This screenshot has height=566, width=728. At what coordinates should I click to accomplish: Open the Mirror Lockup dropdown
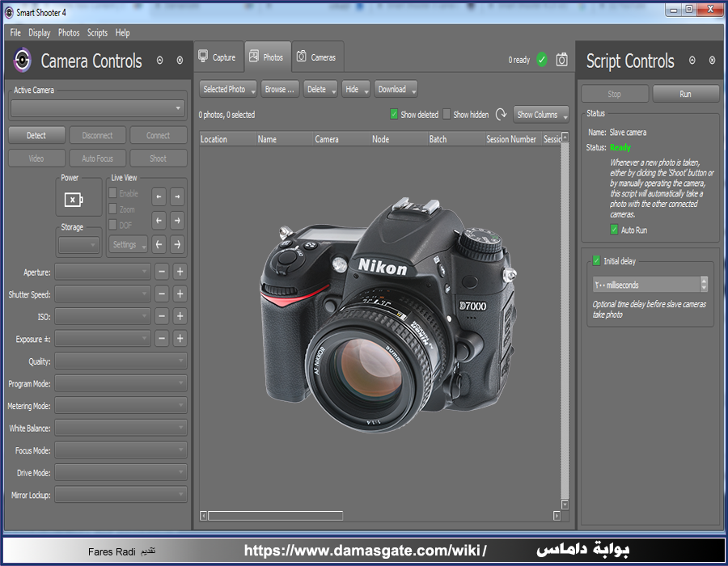pyautogui.click(x=121, y=495)
